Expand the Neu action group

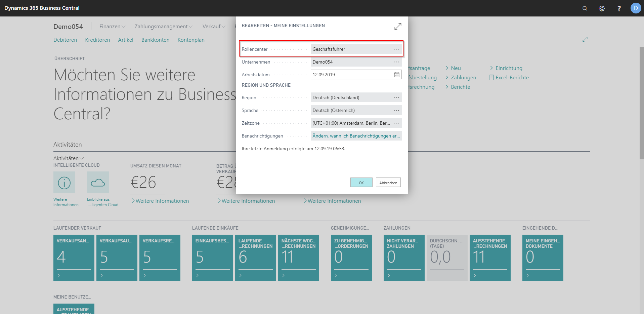(453, 68)
